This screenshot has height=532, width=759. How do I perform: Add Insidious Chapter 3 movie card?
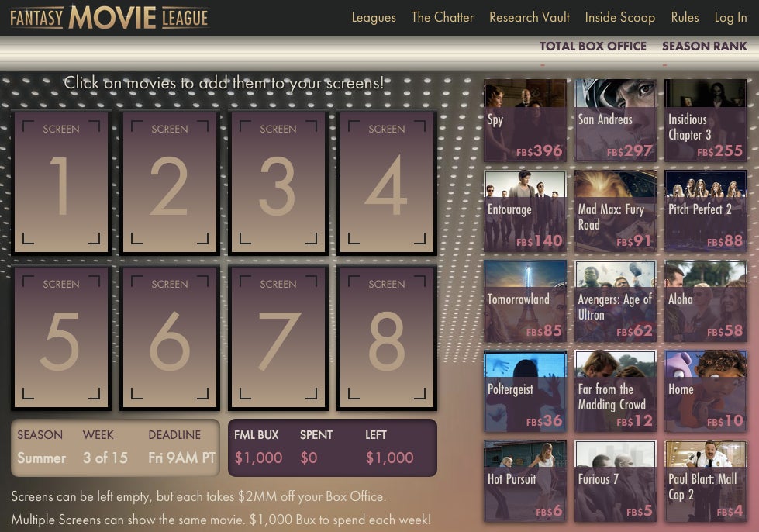[706, 120]
